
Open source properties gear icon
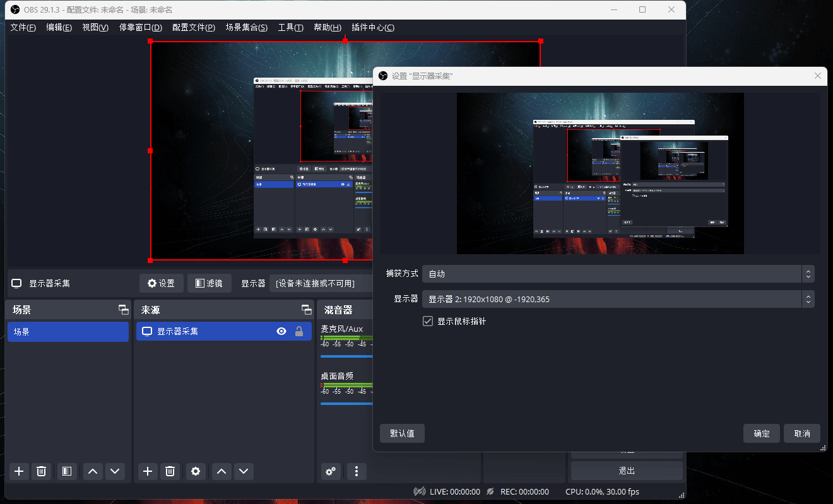(196, 471)
